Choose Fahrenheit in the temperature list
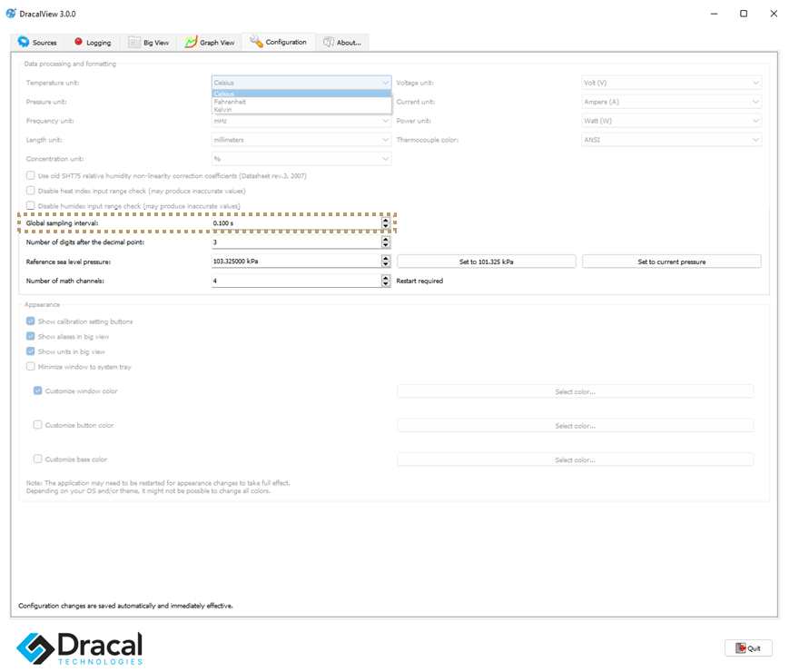789x672 pixels. pyautogui.click(x=301, y=102)
